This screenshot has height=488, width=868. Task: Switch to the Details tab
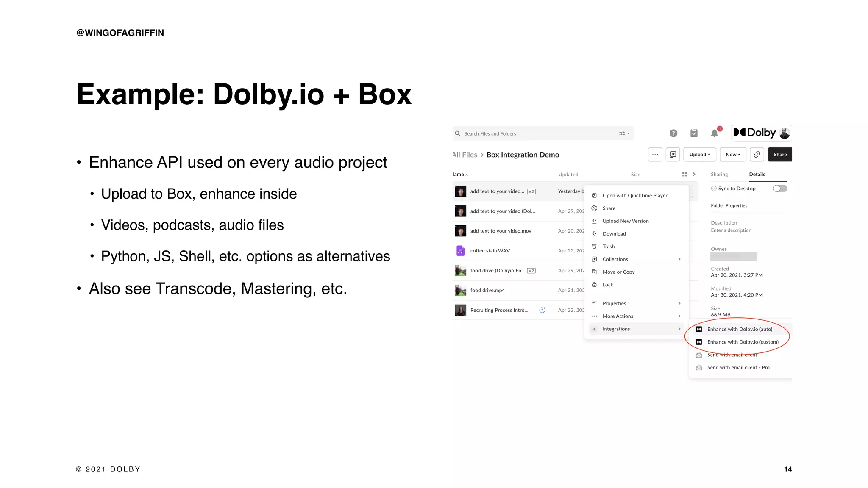pos(757,175)
